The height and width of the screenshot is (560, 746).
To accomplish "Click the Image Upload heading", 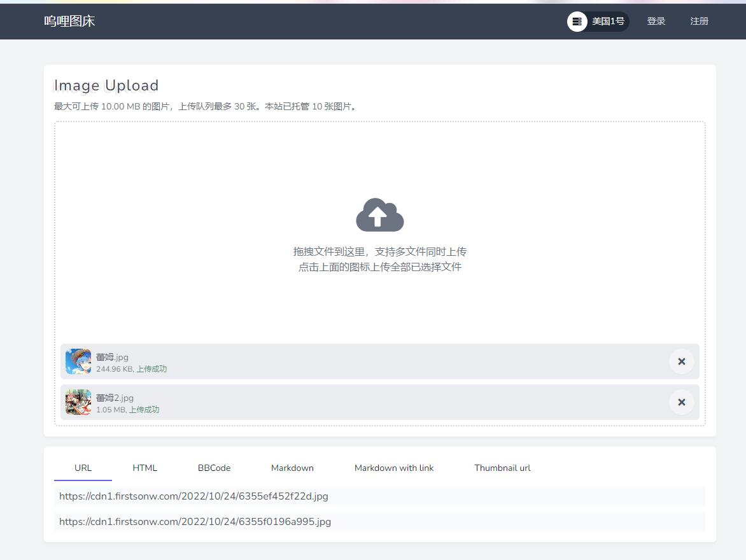I will coord(106,86).
